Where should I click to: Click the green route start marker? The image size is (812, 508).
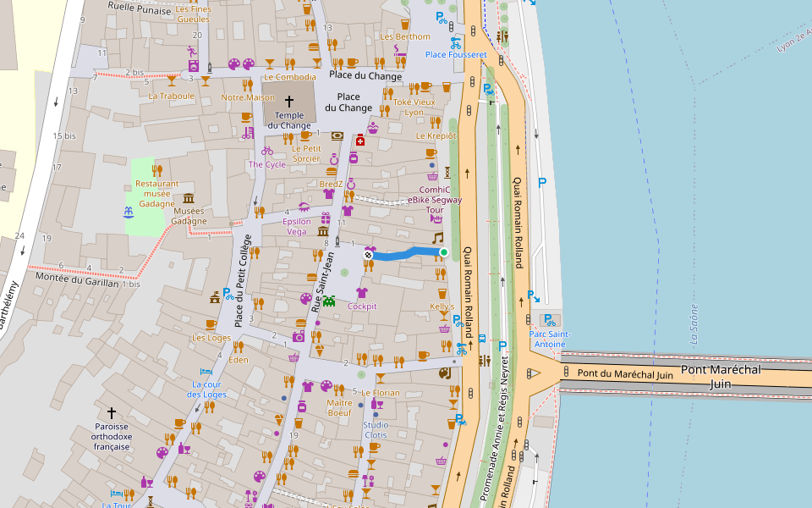click(x=443, y=251)
